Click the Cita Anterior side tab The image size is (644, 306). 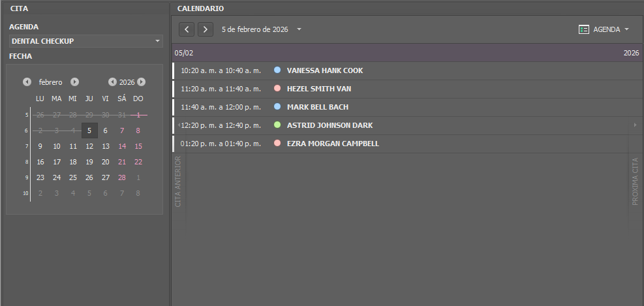click(178, 181)
